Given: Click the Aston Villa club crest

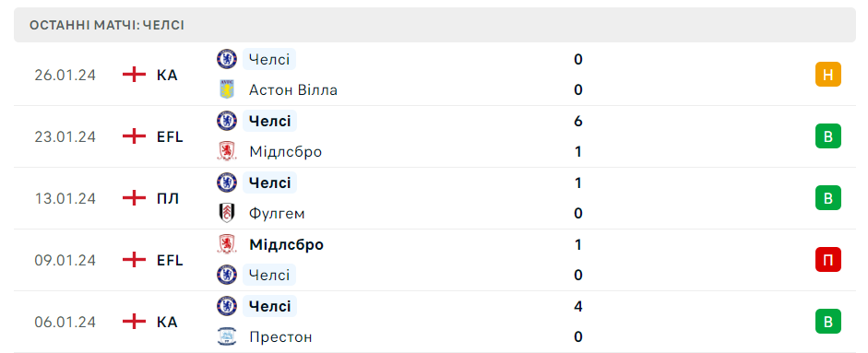Looking at the screenshot, I should click(227, 89).
